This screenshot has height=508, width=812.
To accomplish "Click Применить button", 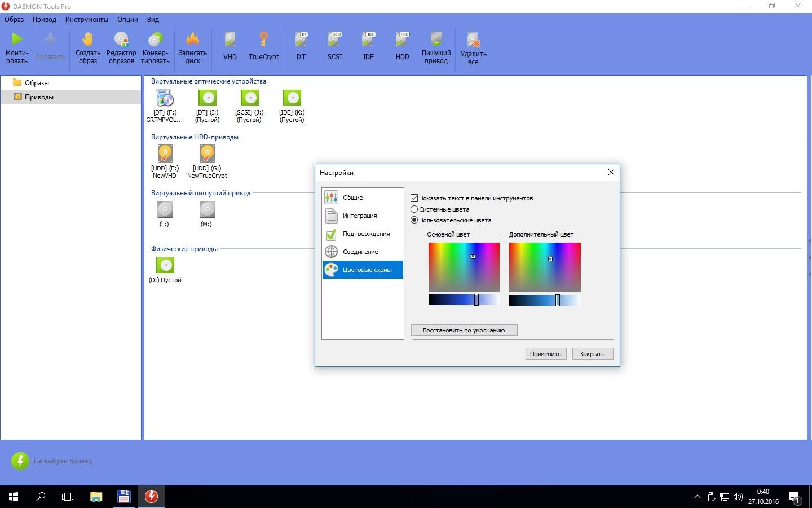I will pos(545,354).
